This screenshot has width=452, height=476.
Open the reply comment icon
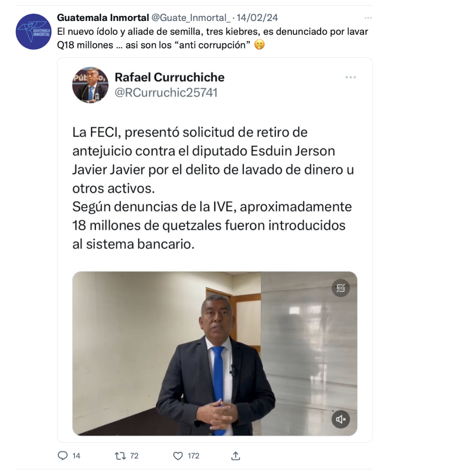pyautogui.click(x=63, y=456)
